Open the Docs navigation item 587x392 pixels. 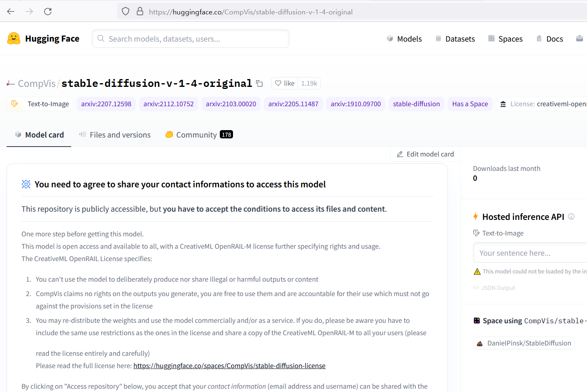point(550,39)
